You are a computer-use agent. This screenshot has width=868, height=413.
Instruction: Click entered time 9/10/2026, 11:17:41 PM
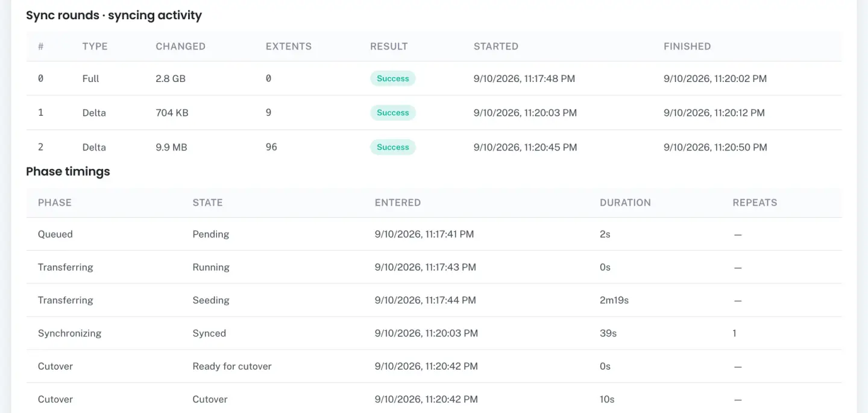[424, 234]
